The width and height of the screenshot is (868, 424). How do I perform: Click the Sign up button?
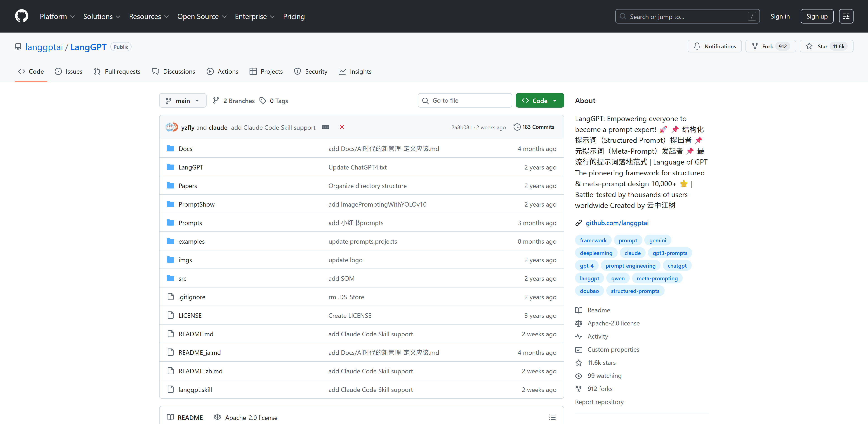point(816,16)
